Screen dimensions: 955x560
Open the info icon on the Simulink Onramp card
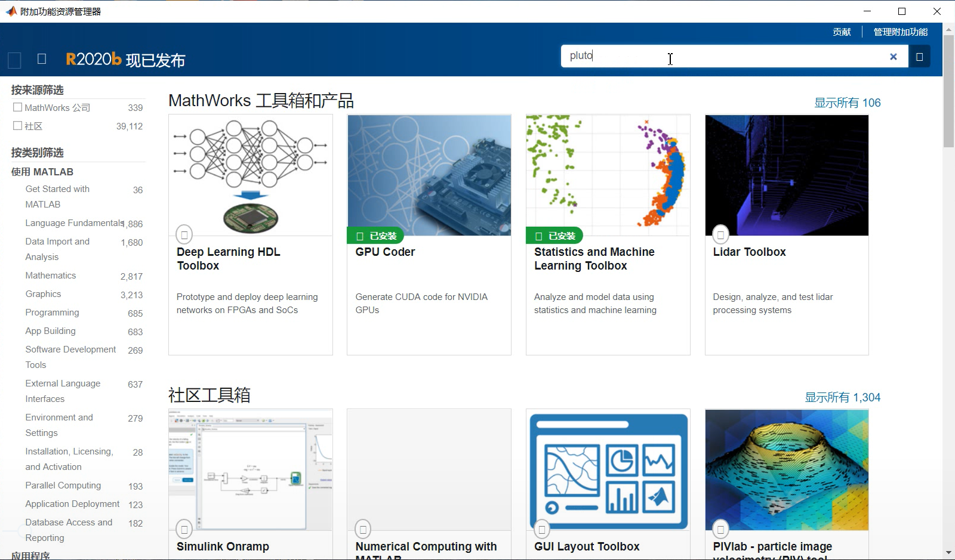point(183,528)
